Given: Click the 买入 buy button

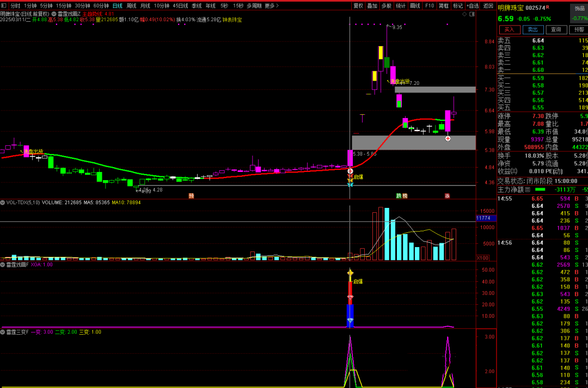Looking at the screenshot, I should [x=509, y=30].
